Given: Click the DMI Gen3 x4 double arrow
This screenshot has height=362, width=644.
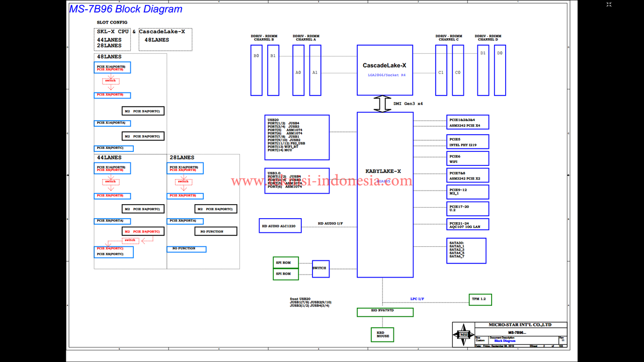Looking at the screenshot, I should [382, 104].
